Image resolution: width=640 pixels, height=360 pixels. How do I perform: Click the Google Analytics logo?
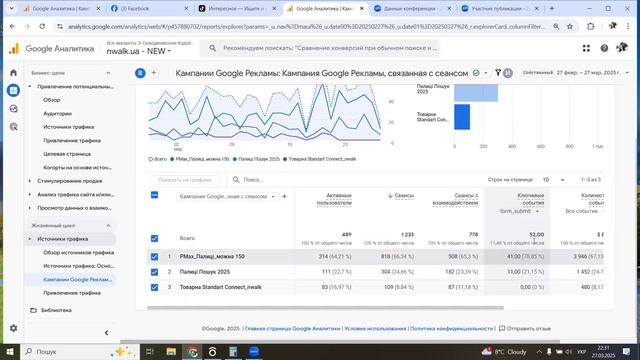pyautogui.click(x=14, y=49)
